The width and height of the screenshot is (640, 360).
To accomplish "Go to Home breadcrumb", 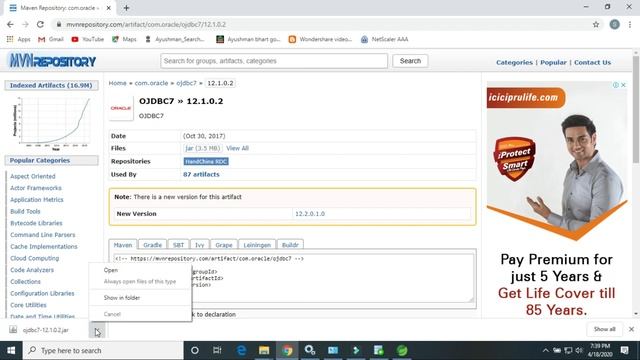I will click(118, 83).
